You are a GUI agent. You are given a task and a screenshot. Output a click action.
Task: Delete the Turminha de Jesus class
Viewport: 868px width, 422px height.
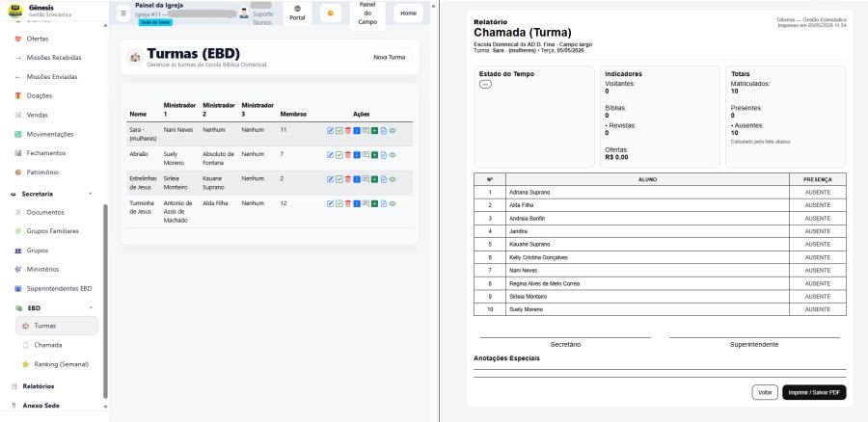click(x=347, y=203)
